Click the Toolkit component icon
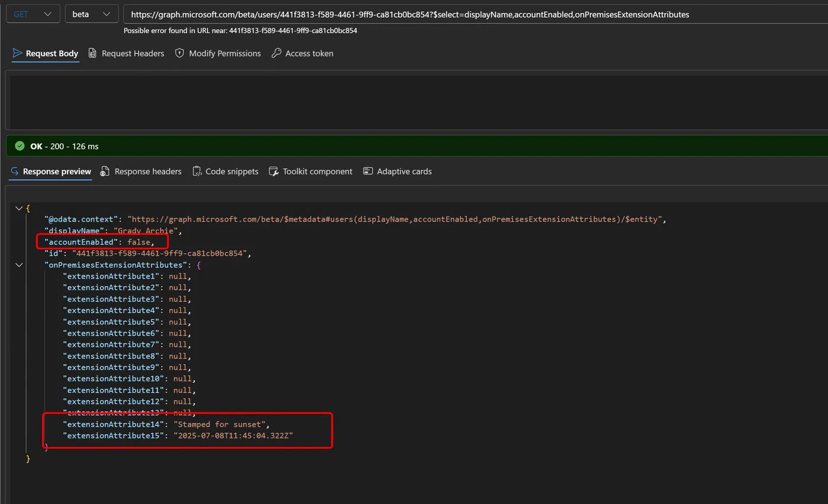The height and width of the screenshot is (504, 828). tap(273, 172)
